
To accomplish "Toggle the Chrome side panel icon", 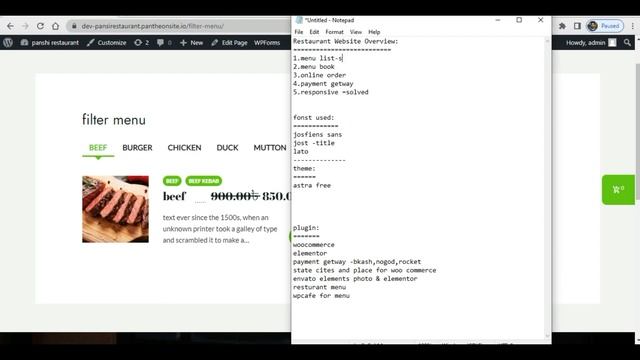I will (x=577, y=26).
